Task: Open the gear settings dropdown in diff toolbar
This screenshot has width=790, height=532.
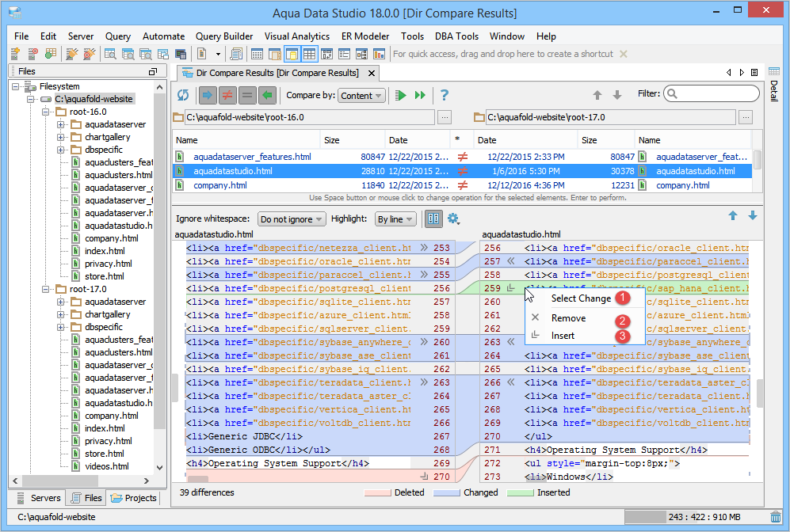Action: click(x=453, y=219)
